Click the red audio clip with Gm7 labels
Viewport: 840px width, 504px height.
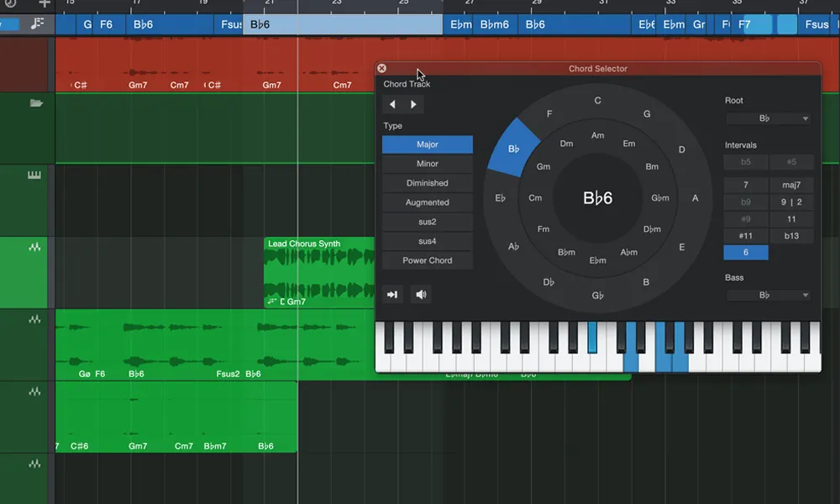[214, 65]
